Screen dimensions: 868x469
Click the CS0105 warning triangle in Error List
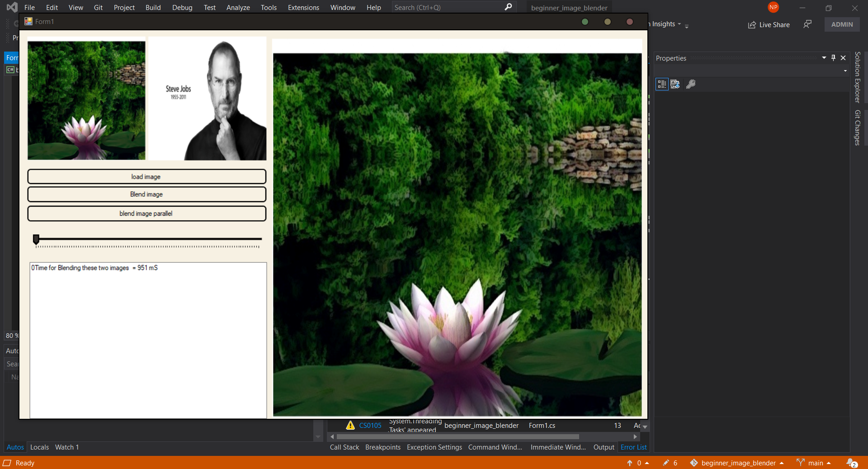tap(350, 425)
